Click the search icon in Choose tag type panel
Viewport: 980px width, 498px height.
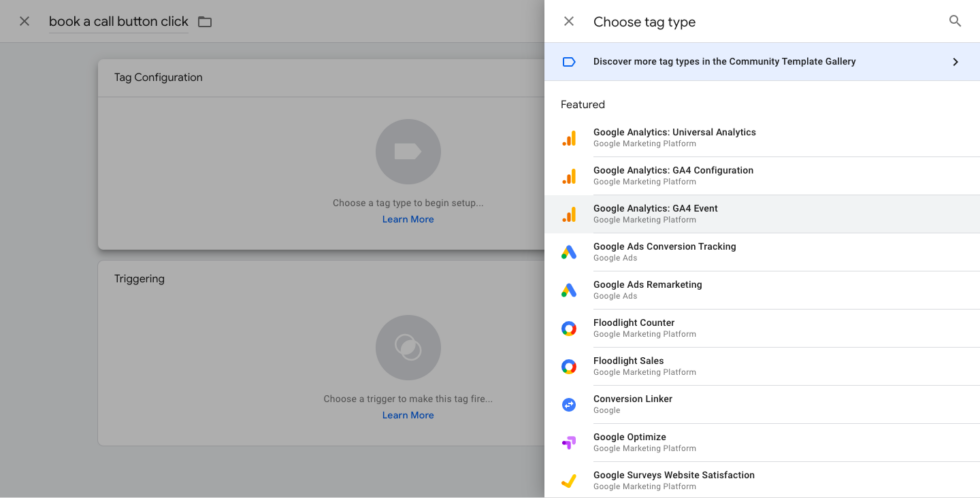click(x=954, y=21)
